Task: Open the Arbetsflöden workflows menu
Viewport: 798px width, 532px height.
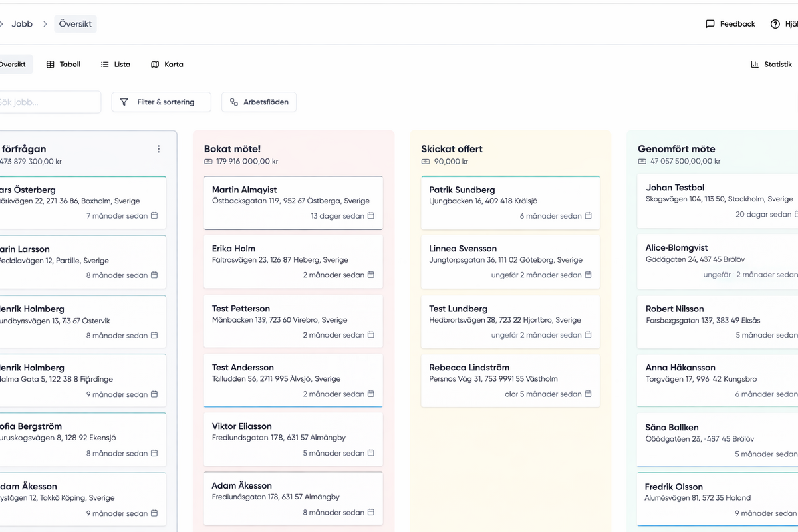Action: pyautogui.click(x=259, y=102)
